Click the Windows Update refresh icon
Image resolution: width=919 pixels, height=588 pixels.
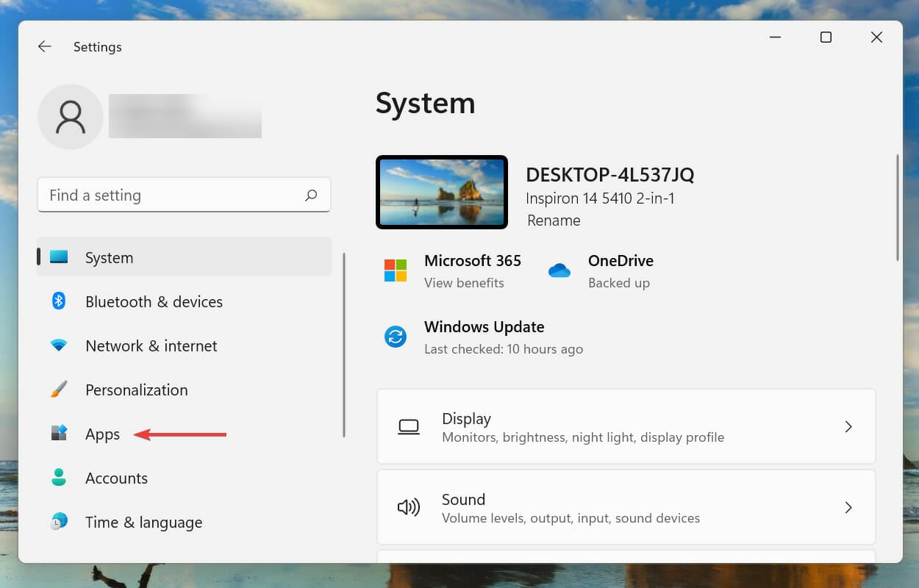[x=396, y=337]
